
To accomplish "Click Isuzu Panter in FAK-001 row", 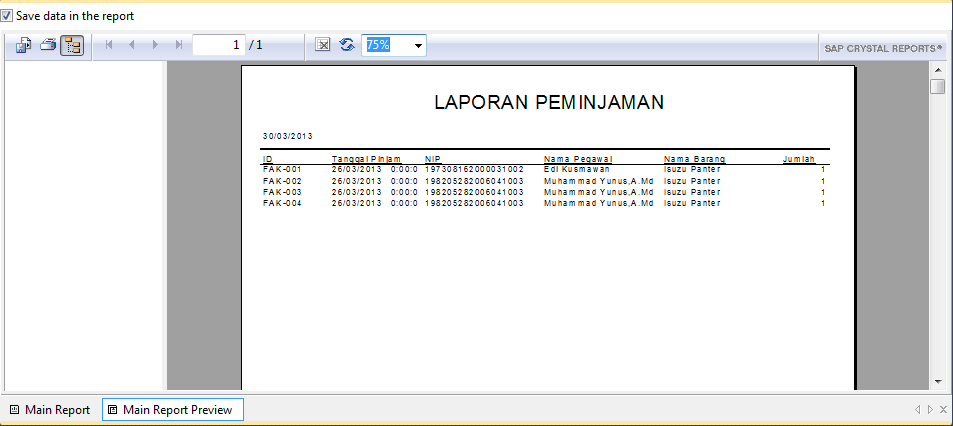I will (x=692, y=169).
